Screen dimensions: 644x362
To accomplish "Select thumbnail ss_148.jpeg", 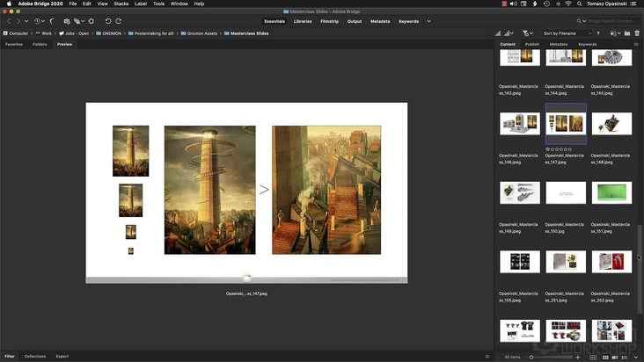I will coord(611,124).
